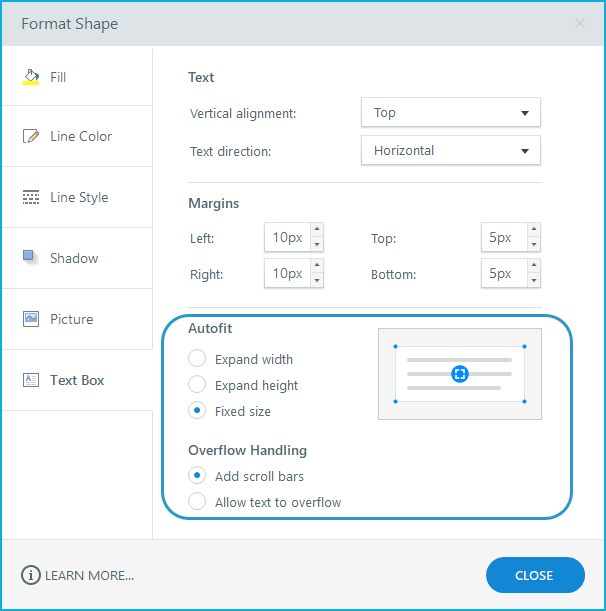
Task: Increase the Top margin value
Action: click(534, 229)
